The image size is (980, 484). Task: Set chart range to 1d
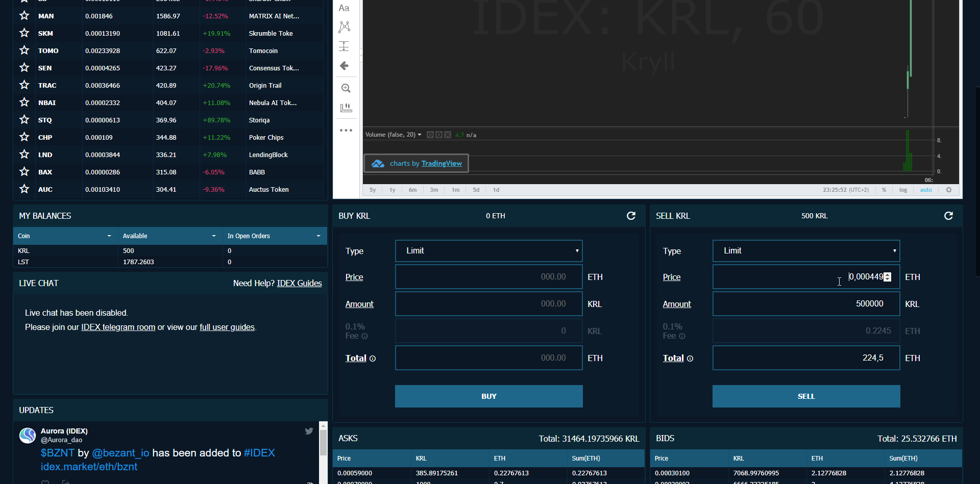(x=496, y=190)
